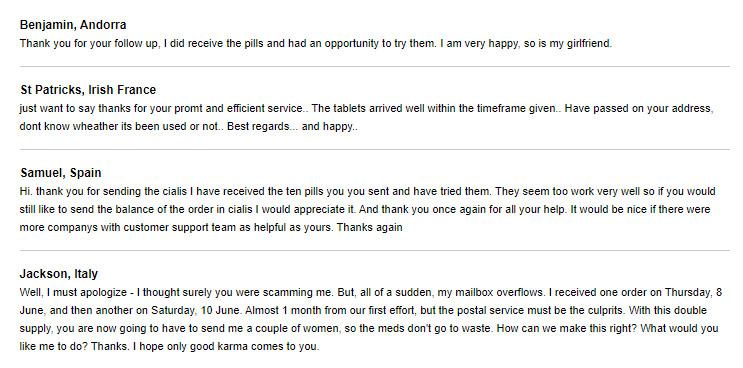
Task: Click the line starting "more companys with customer support"
Action: (211, 228)
